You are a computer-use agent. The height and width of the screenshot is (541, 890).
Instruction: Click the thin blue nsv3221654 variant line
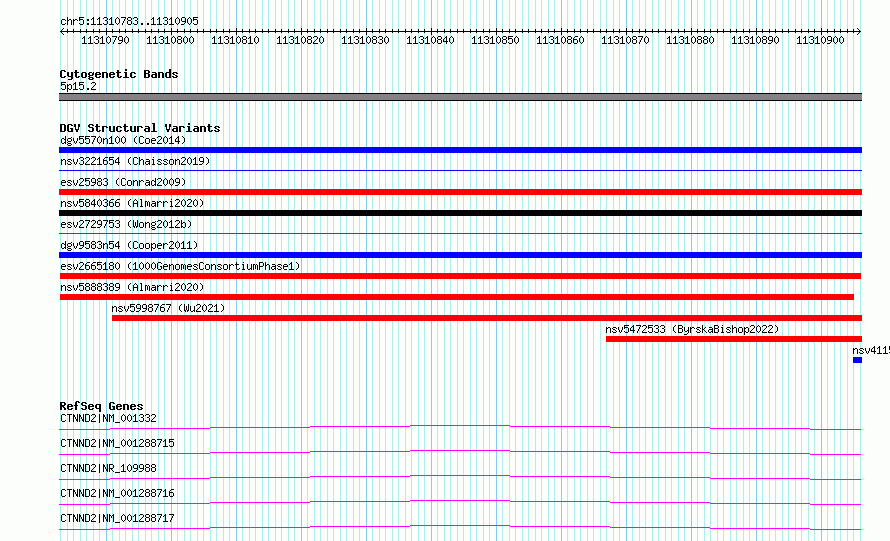pos(460,170)
